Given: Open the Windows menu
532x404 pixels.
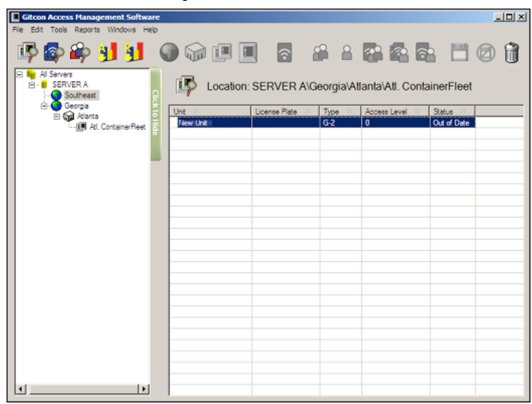Looking at the screenshot, I should tap(121, 30).
